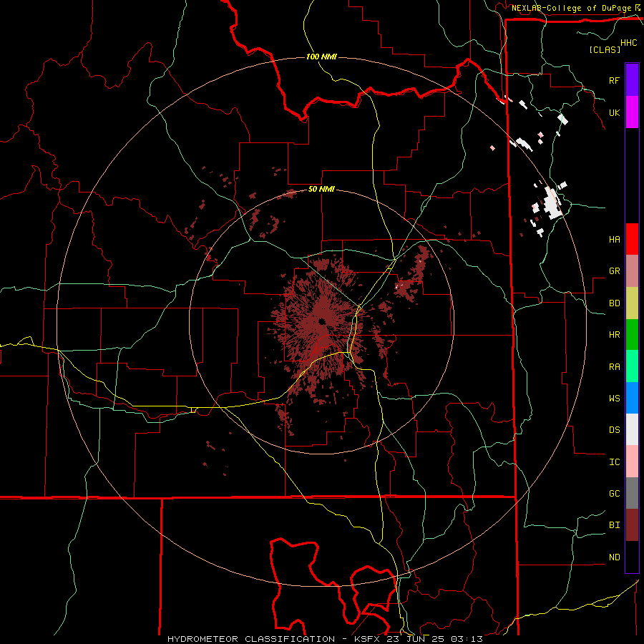The height and width of the screenshot is (644, 644).
Task: Click the RF purple legend swatch
Action: pos(632,80)
